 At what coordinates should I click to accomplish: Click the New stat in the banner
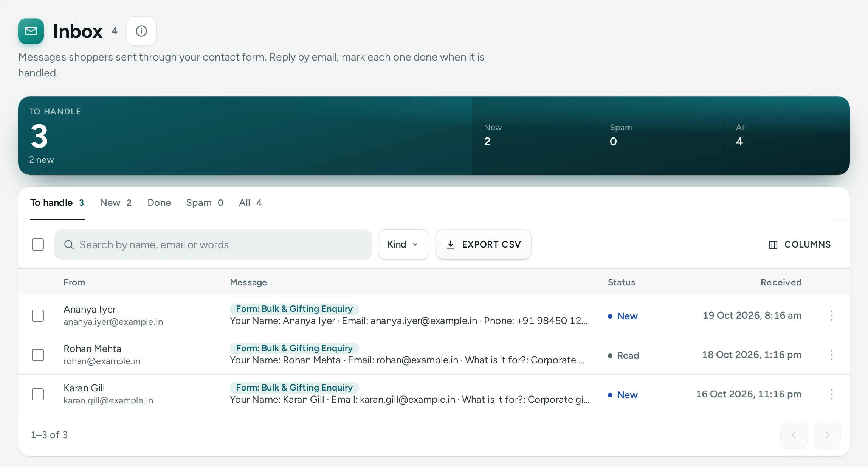point(493,135)
